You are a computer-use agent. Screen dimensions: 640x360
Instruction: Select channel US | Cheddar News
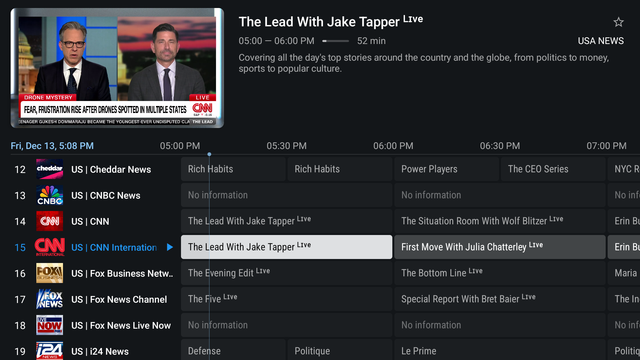[x=111, y=169]
